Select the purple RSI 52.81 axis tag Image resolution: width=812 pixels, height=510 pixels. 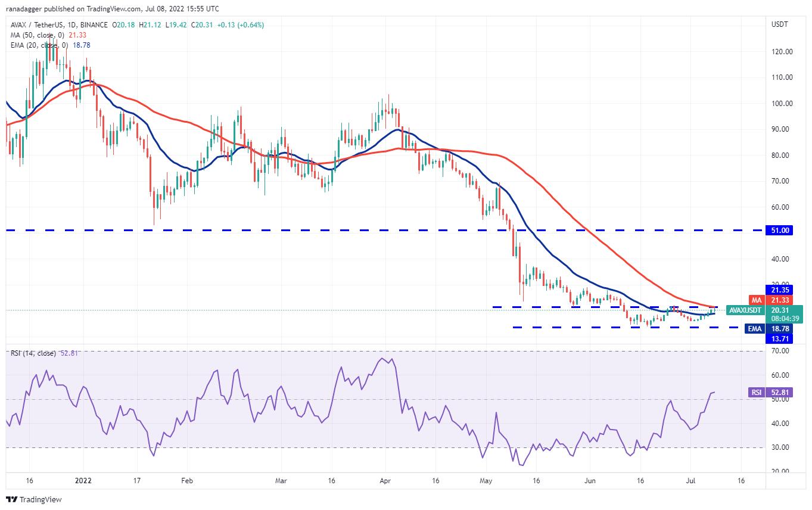pyautogui.click(x=755, y=393)
